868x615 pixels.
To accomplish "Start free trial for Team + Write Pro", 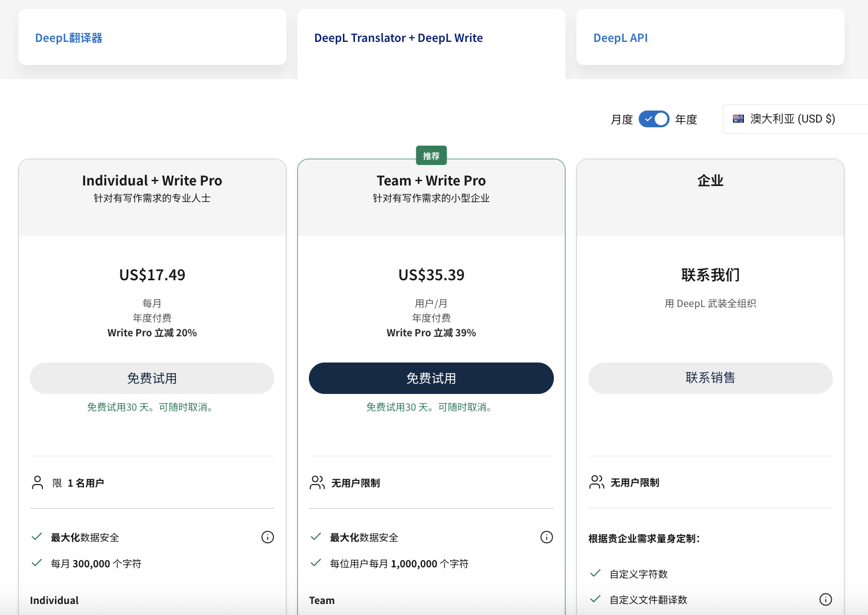I will pyautogui.click(x=431, y=378).
